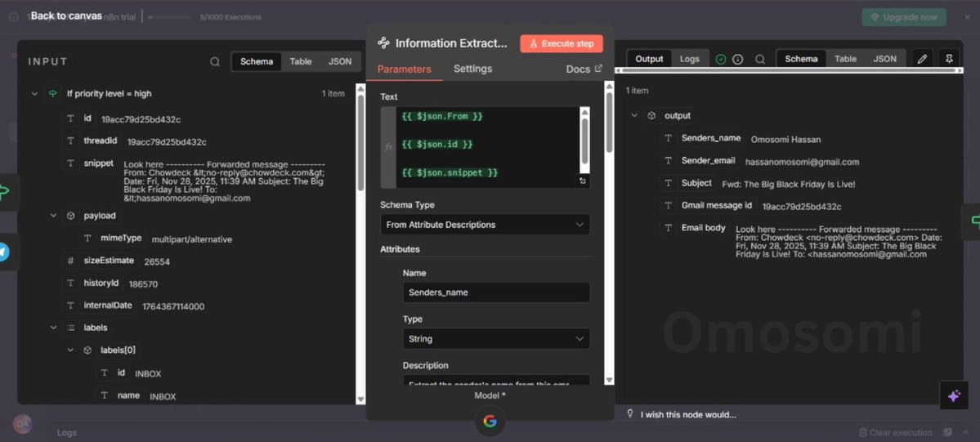Click the green node icon on right edge
The width and height of the screenshot is (980, 442).
[x=974, y=221]
